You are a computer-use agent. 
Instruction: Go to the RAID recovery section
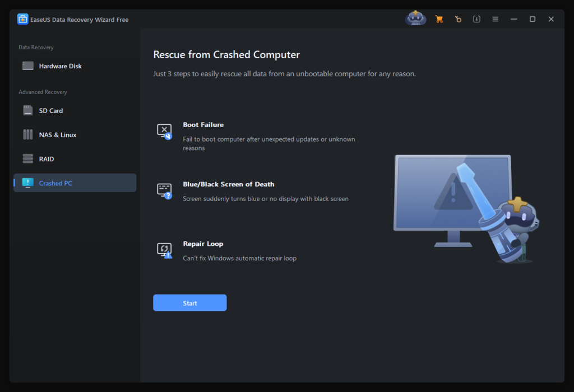[x=75, y=158]
